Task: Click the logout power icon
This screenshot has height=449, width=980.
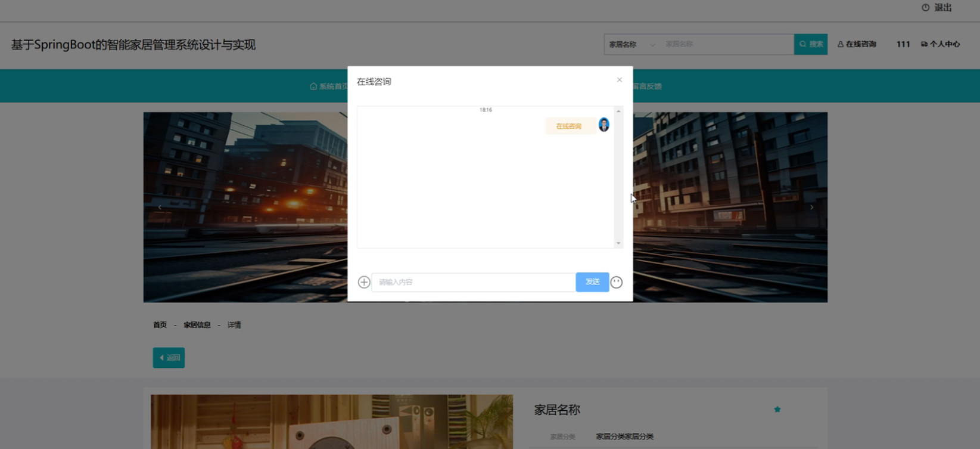Action: (x=925, y=8)
